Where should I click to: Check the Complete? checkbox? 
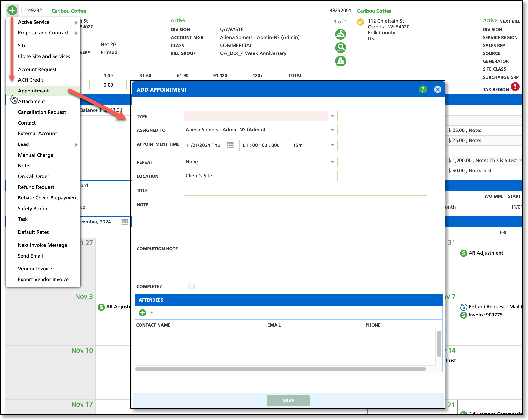191,286
